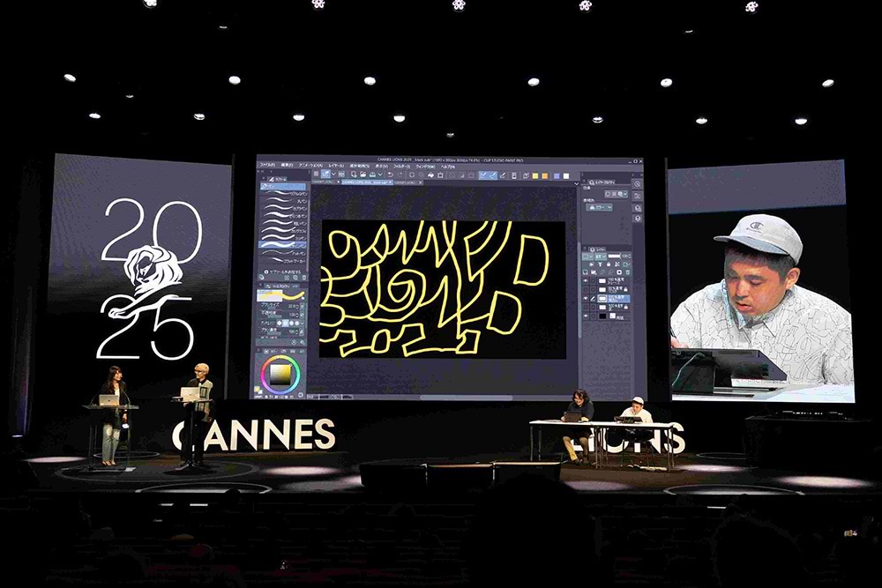Viewport: 882px width, 588px height.
Task: Click the brush stroke preview in Tool Property
Action: [x=280, y=294]
